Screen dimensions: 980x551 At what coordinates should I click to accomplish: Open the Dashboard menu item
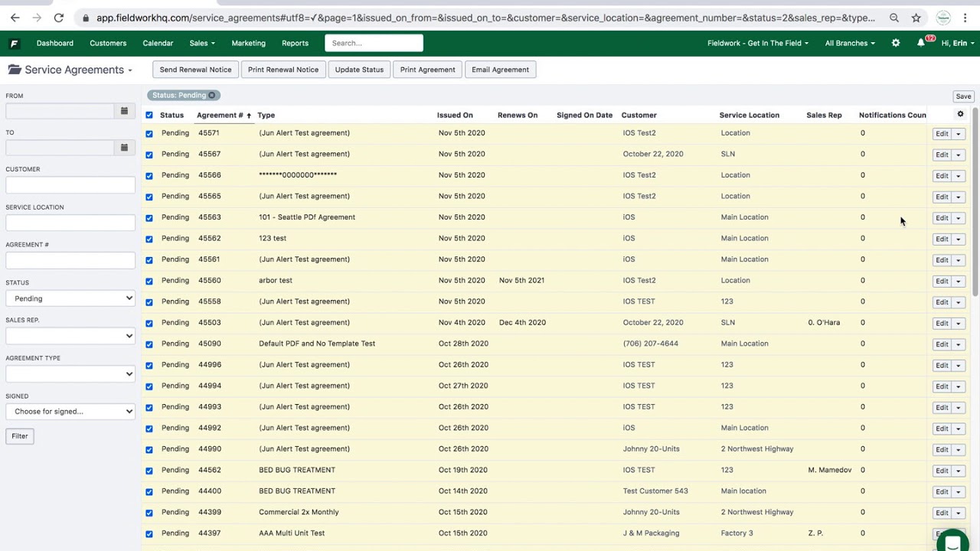click(55, 44)
